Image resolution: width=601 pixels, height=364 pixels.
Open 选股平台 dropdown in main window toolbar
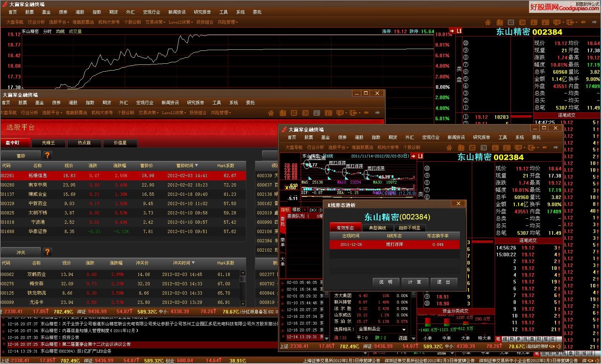[59, 22]
